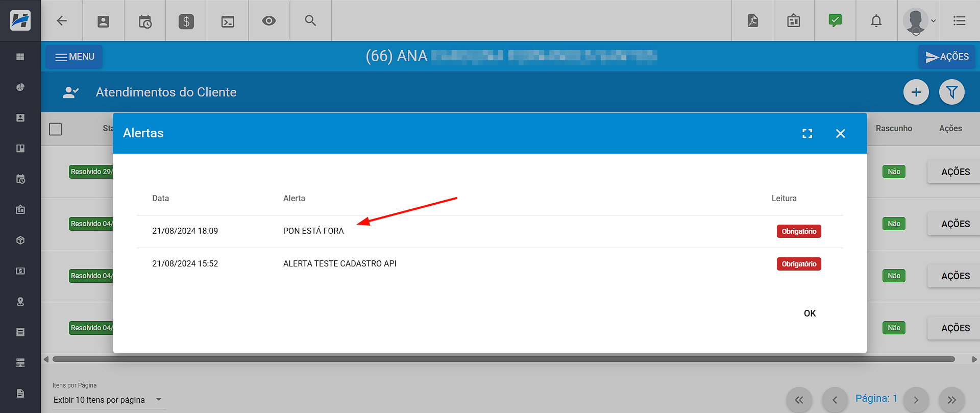Click the scrollbar left arrow
The height and width of the screenshot is (413, 980).
(46, 359)
